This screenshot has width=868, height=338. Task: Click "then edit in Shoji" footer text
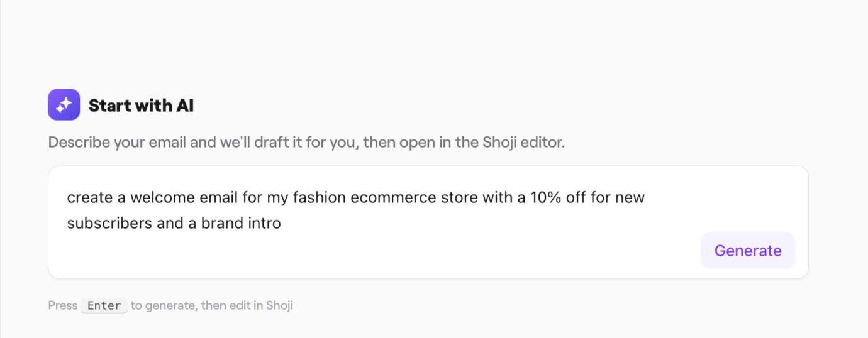tap(247, 306)
